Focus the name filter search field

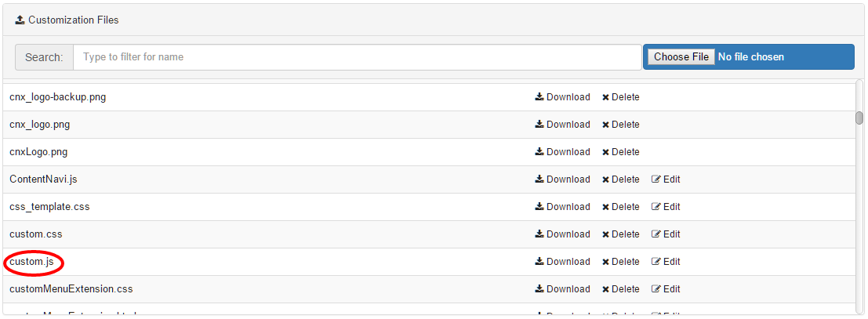point(357,56)
